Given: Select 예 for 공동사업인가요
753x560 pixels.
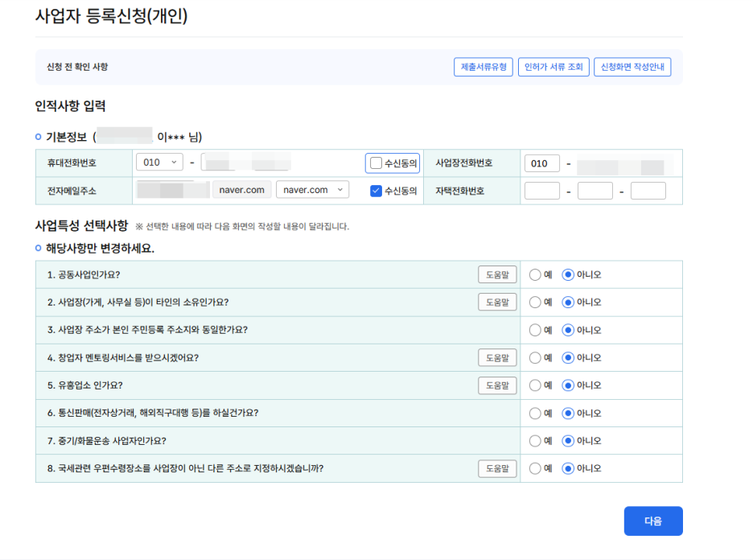Looking at the screenshot, I should click(535, 274).
